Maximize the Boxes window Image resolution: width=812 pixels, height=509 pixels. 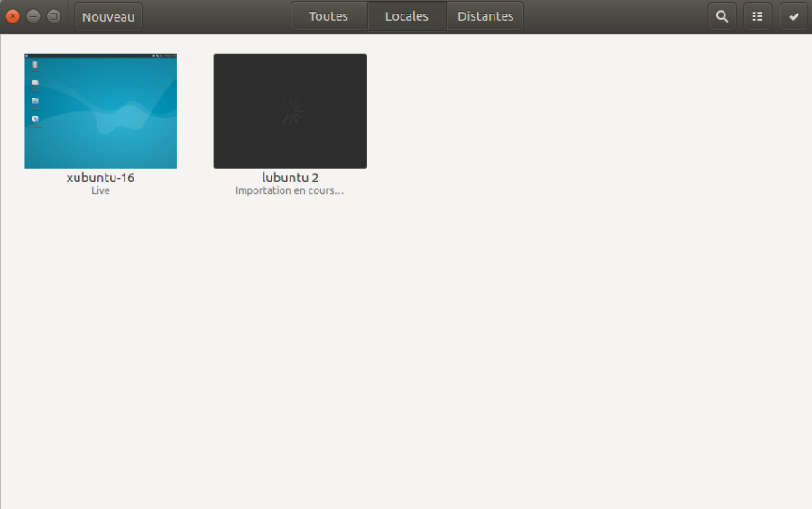click(x=53, y=16)
